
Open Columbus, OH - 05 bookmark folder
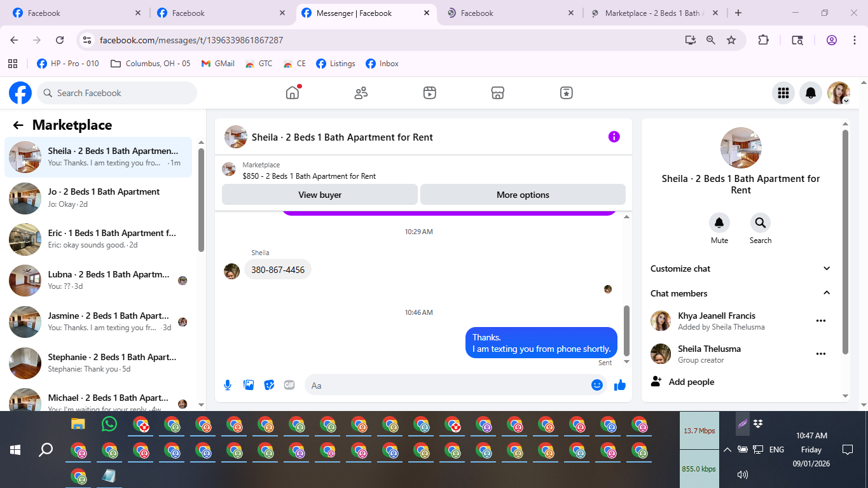tap(150, 64)
